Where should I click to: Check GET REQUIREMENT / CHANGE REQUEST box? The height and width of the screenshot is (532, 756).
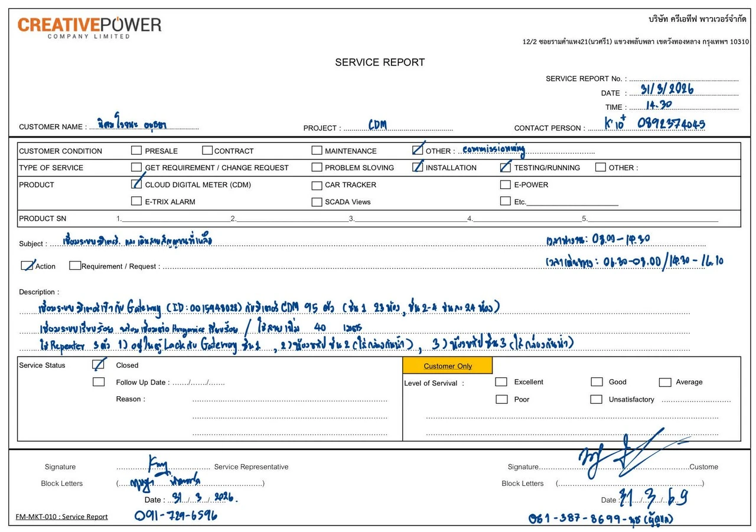pyautogui.click(x=136, y=167)
